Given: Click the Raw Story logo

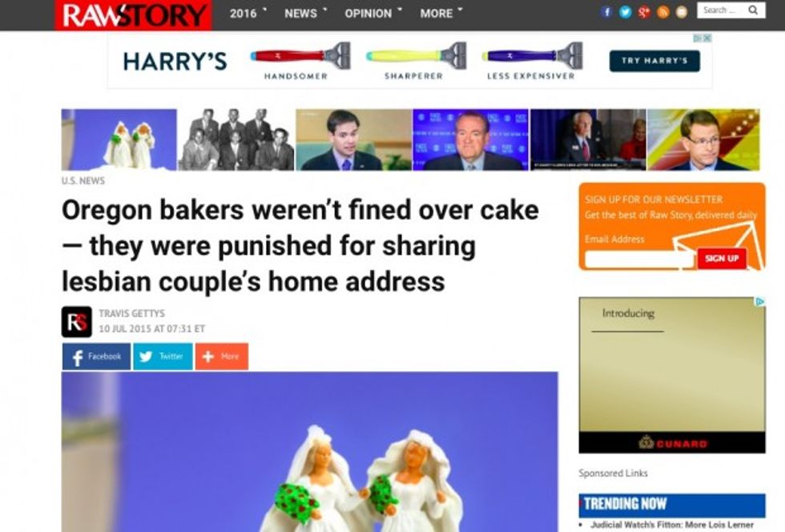Looking at the screenshot, I should click(134, 15).
